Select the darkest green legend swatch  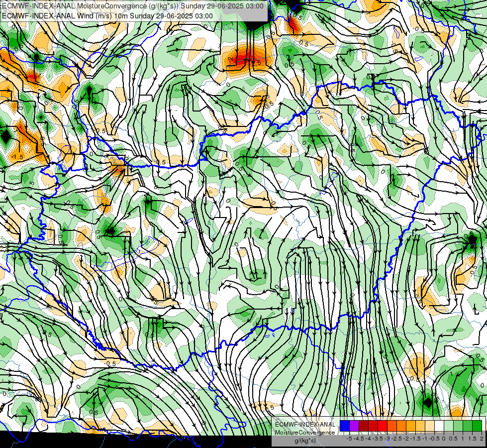pos(477,426)
